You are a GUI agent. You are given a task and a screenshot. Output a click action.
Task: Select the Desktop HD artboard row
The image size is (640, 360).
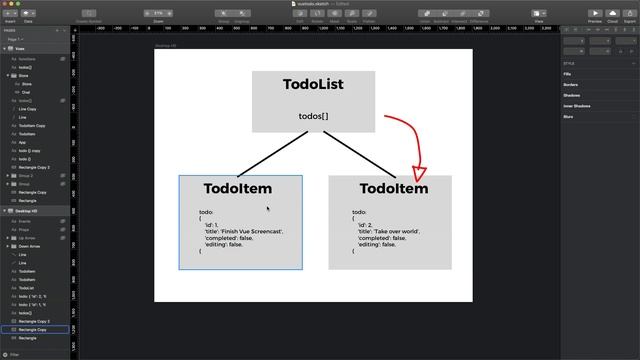(35, 211)
